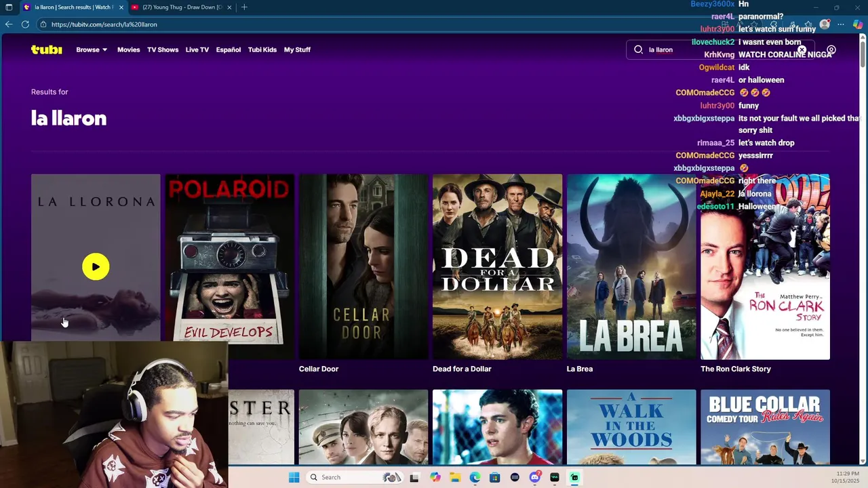Image resolution: width=868 pixels, height=488 pixels.
Task: Expand the Browse dropdown menu
Action: click(92, 49)
